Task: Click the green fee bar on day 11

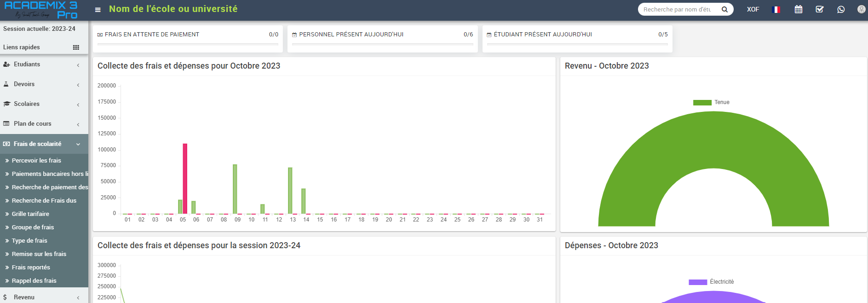Action: (x=263, y=209)
